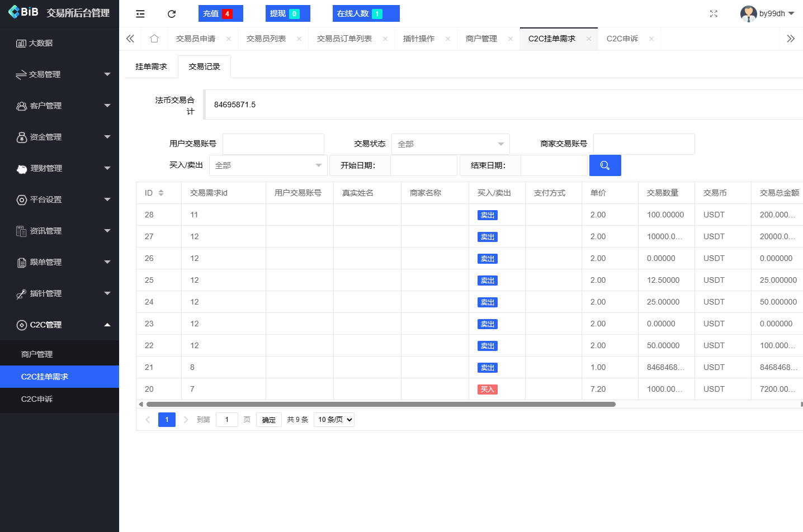Change page size via the 10条/页 dropdown
This screenshot has height=532, width=803.
(334, 419)
